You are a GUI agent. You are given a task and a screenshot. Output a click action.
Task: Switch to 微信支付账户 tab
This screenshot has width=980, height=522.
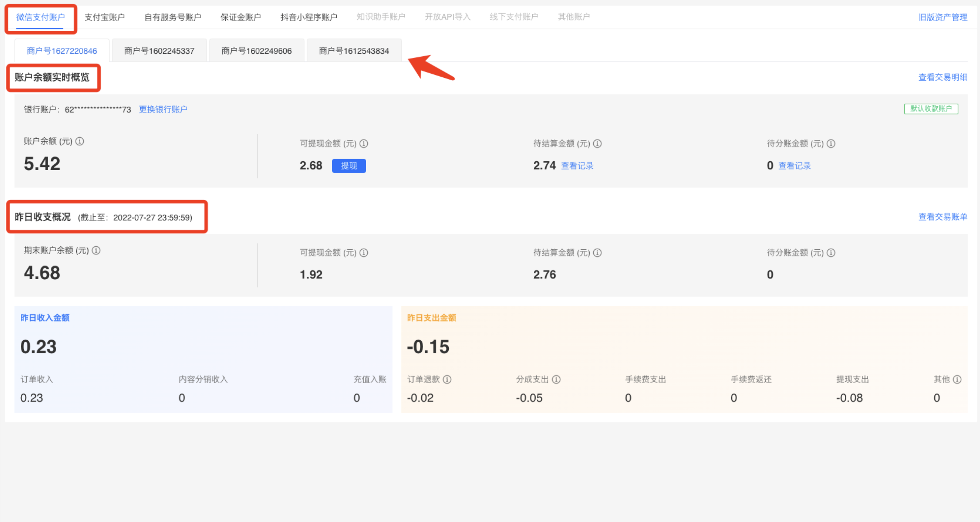tap(40, 18)
